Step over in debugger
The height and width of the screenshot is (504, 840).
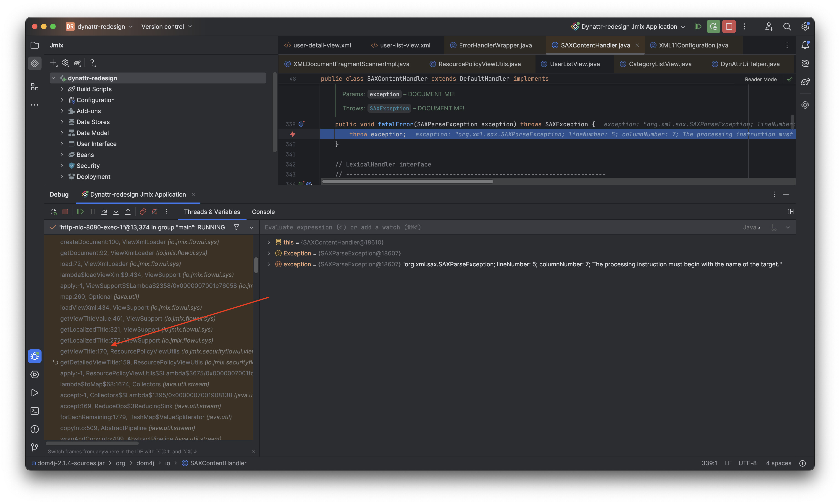(104, 212)
